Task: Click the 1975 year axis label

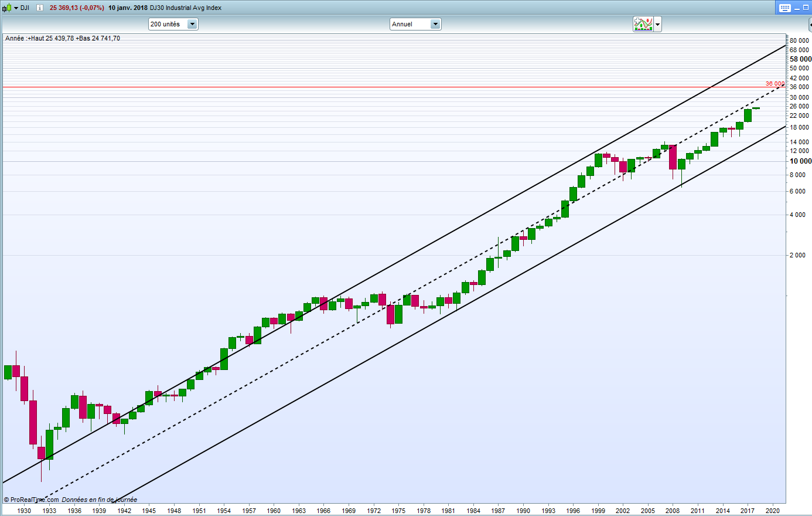Action: pyautogui.click(x=398, y=511)
